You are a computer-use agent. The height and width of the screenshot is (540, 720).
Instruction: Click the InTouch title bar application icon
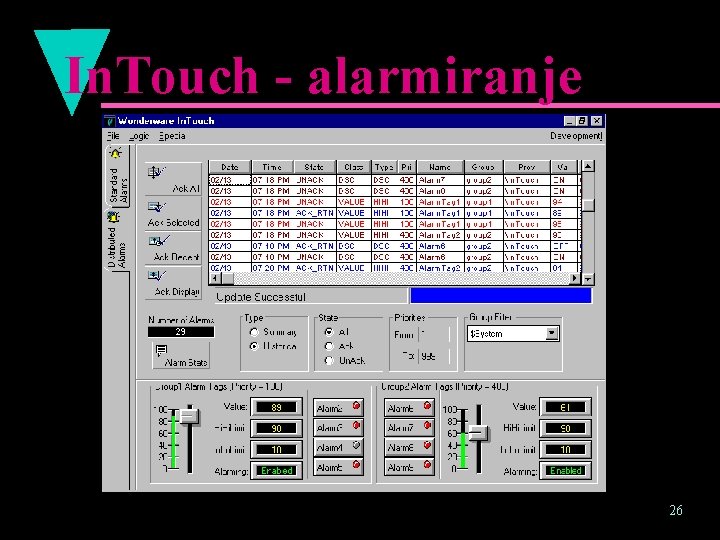(x=109, y=121)
